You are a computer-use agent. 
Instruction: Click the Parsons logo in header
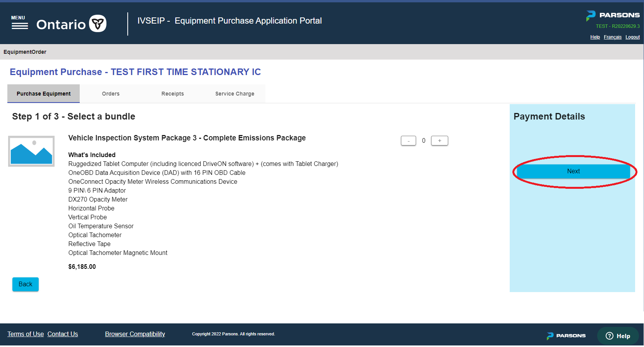click(x=613, y=15)
